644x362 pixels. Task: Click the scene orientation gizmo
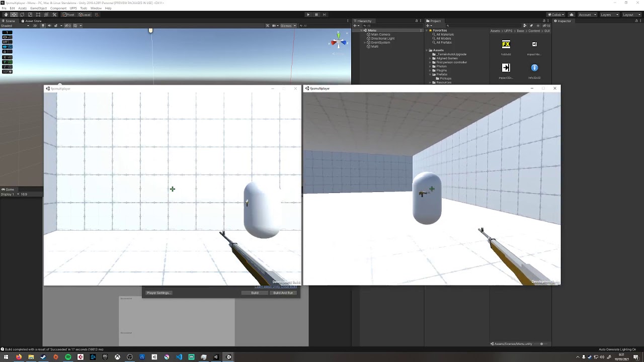tap(339, 41)
